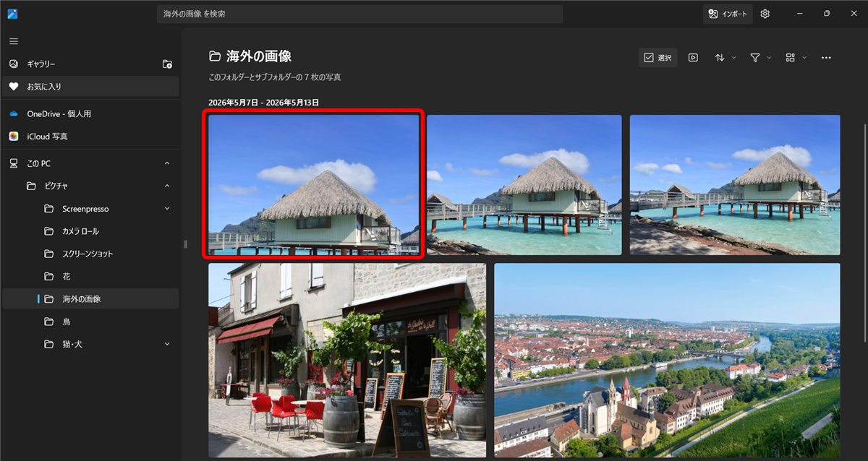Click the インポート import button

click(x=728, y=14)
